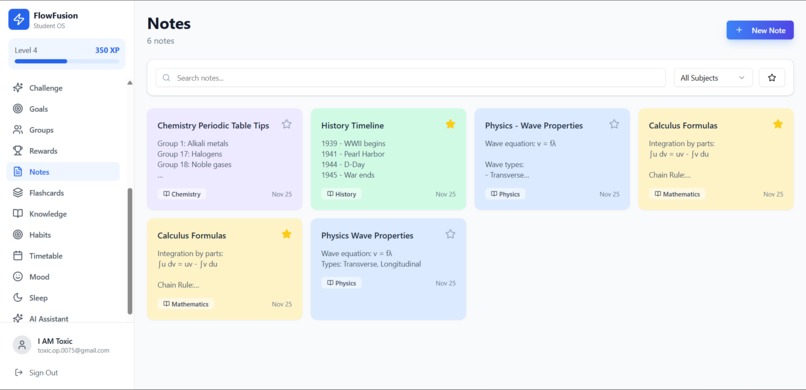Click the "6 notes" count text

coord(160,41)
